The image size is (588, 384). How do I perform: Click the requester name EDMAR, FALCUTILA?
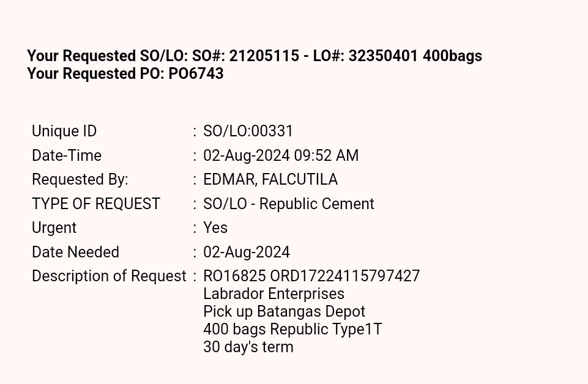(270, 180)
